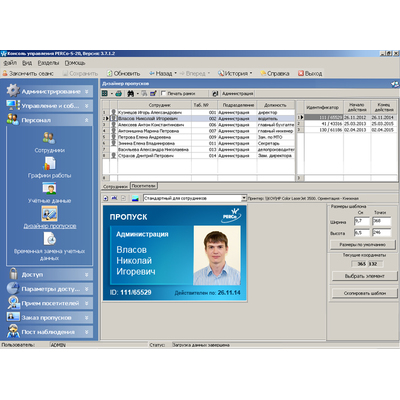Open the Файл menu
Image resolution: width=400 pixels, height=400 pixels.
point(10,63)
